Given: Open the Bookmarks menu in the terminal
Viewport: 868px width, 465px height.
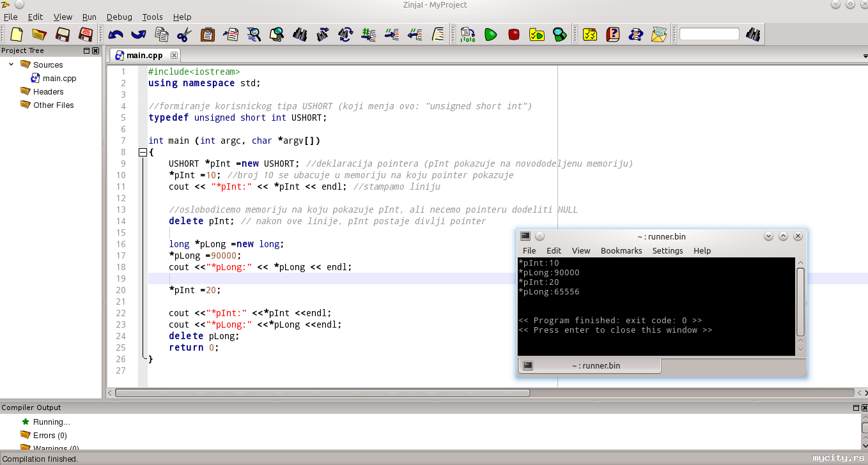Looking at the screenshot, I should point(621,250).
